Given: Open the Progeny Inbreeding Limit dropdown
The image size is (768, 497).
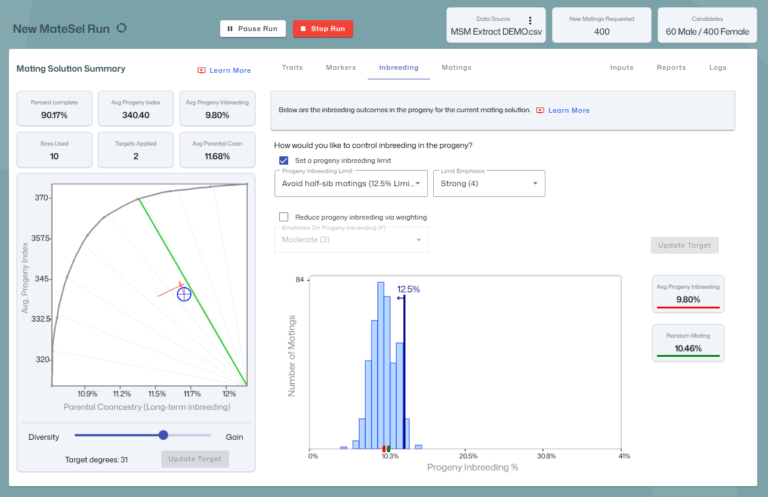Looking at the screenshot, I should [x=350, y=183].
